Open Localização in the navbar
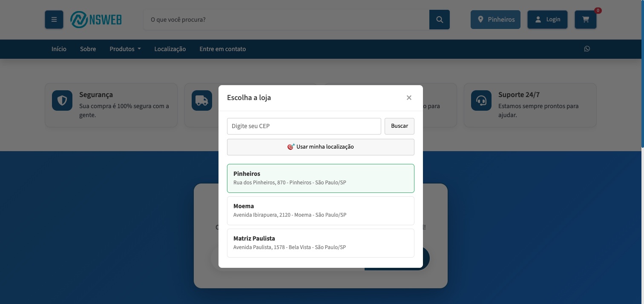 coord(170,49)
